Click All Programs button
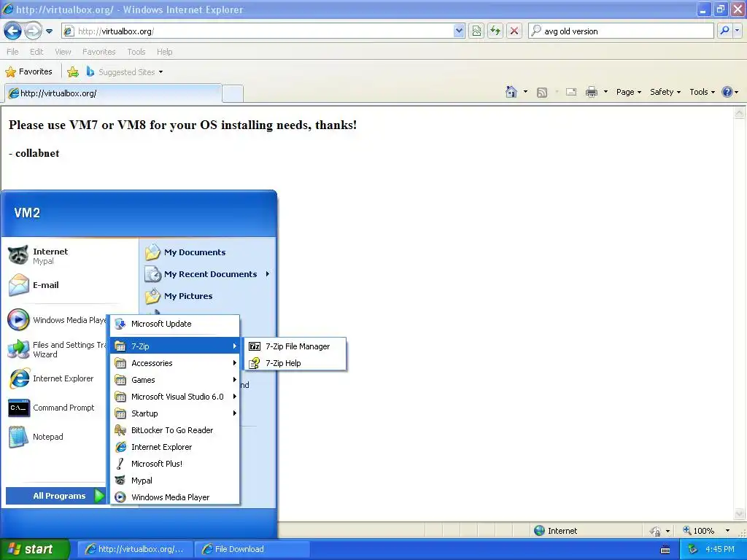The image size is (747, 560). 56,496
